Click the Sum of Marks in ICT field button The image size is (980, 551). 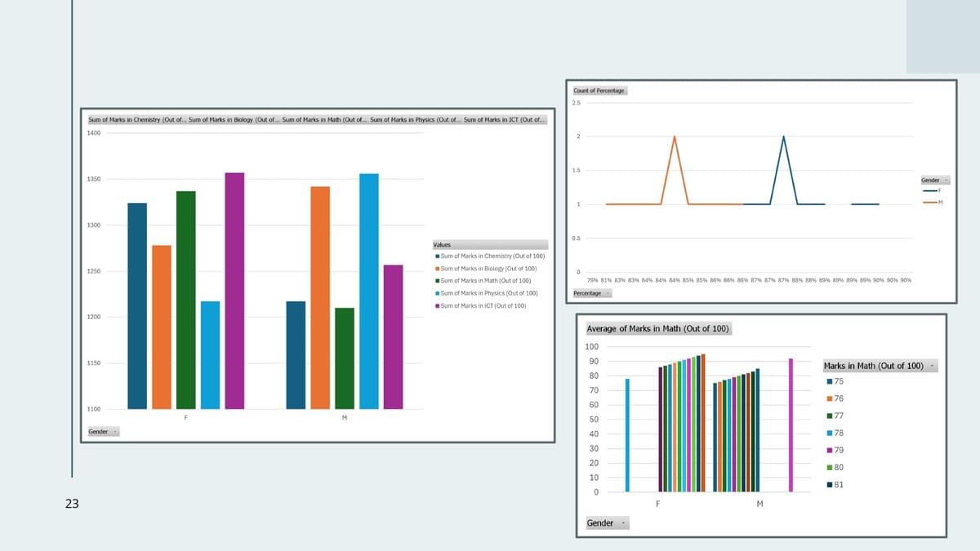tap(505, 120)
